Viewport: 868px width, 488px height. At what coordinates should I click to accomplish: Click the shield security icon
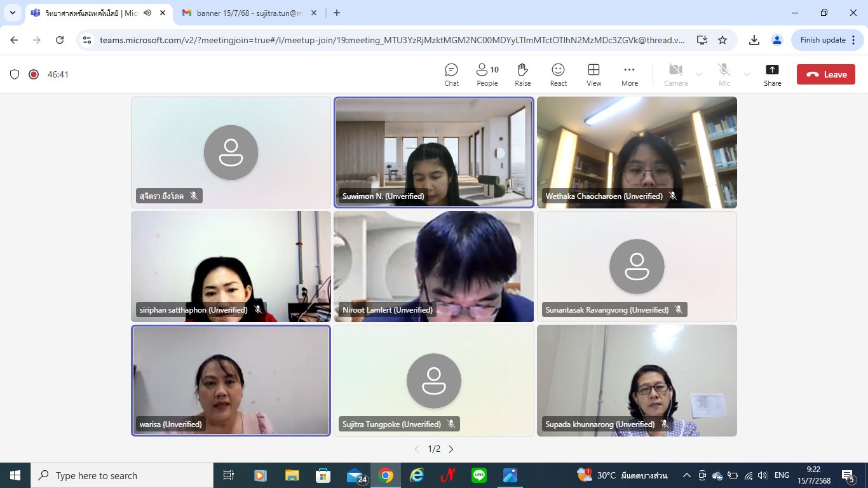point(15,74)
